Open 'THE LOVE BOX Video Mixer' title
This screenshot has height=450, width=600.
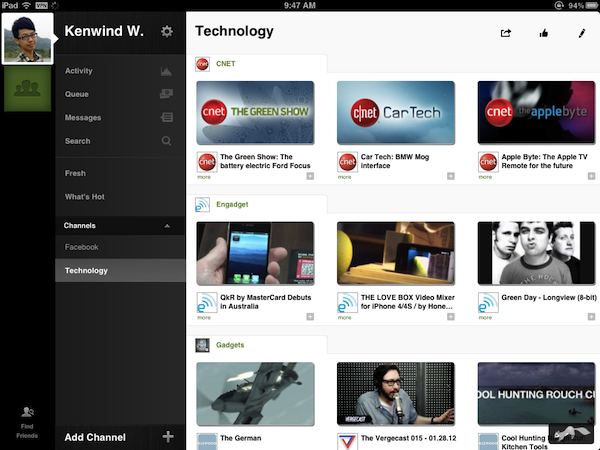(408, 302)
